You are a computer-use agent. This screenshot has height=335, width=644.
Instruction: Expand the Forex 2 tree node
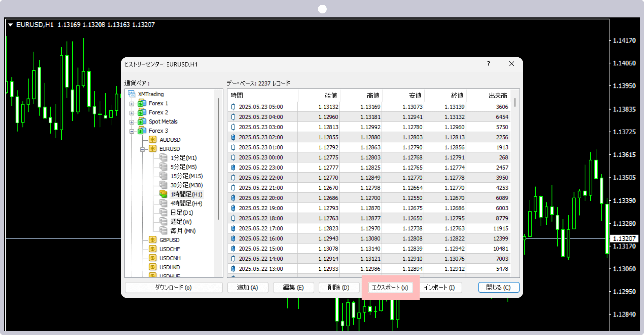(132, 113)
